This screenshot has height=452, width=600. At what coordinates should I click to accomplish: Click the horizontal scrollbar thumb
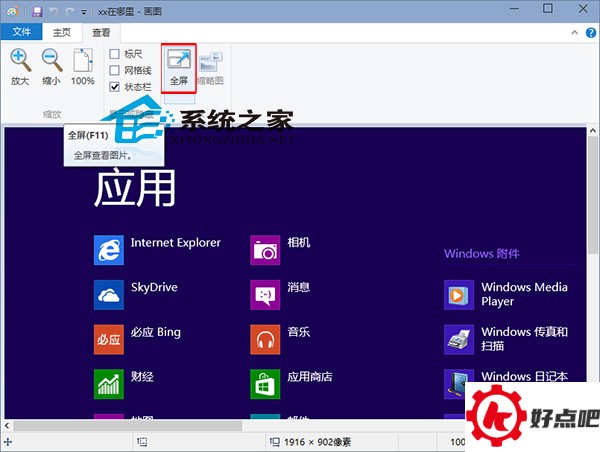[x=127, y=425]
